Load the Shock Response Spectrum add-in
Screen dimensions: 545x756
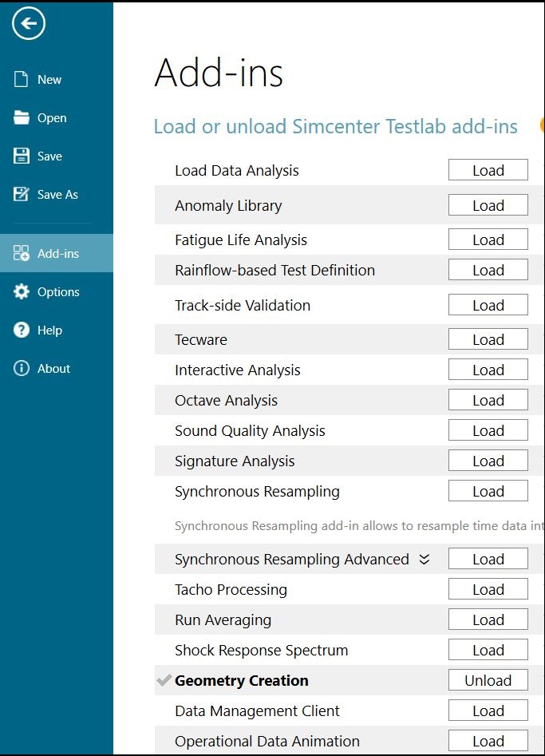(488, 651)
